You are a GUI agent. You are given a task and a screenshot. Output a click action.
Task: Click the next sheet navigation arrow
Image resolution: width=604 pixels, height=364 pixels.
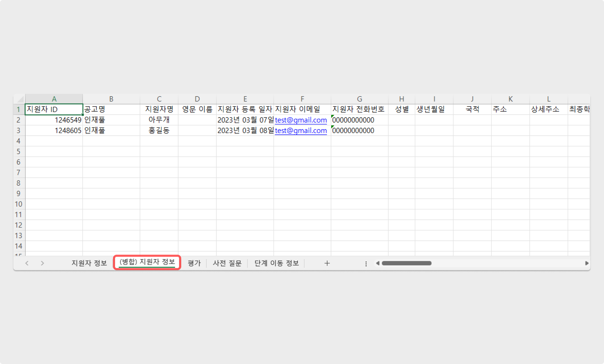(42, 263)
